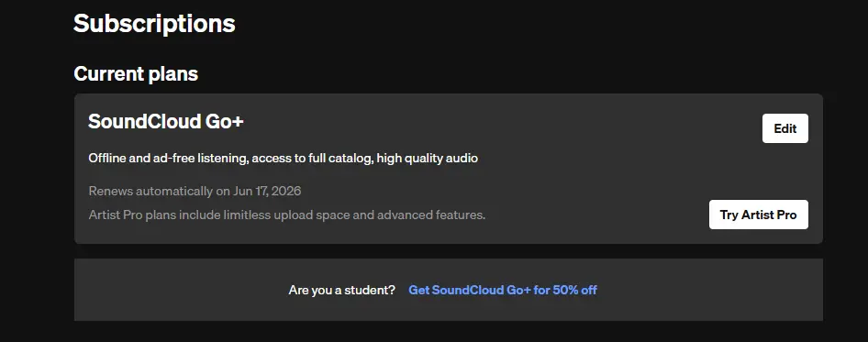Click the Current plans heading
The height and width of the screenshot is (342, 868).
[x=136, y=73]
